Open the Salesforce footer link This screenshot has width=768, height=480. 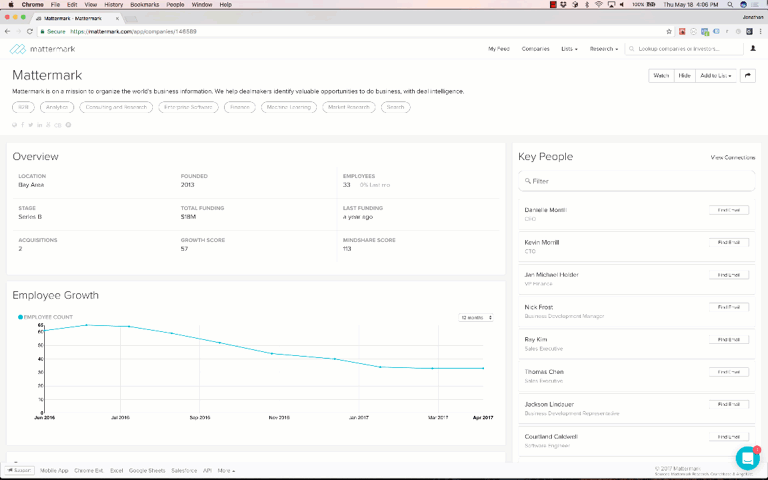tap(184, 471)
